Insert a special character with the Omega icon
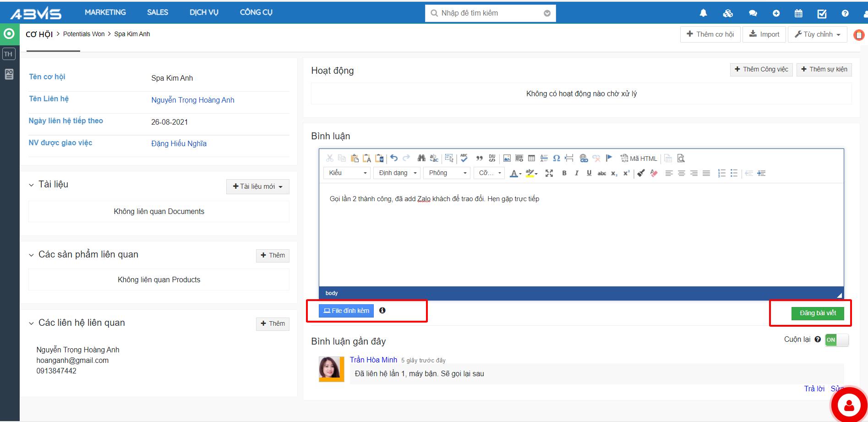This screenshot has height=422, width=868. 556,158
